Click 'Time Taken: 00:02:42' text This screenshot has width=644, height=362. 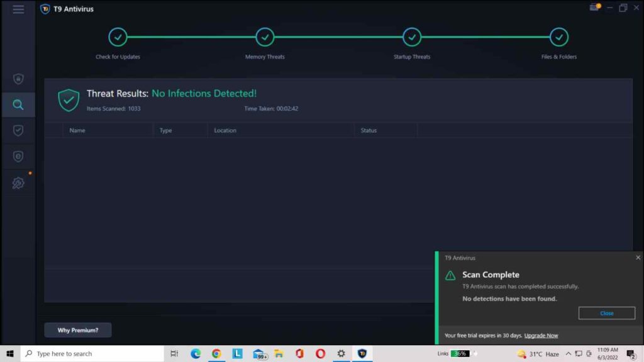pyautogui.click(x=271, y=109)
